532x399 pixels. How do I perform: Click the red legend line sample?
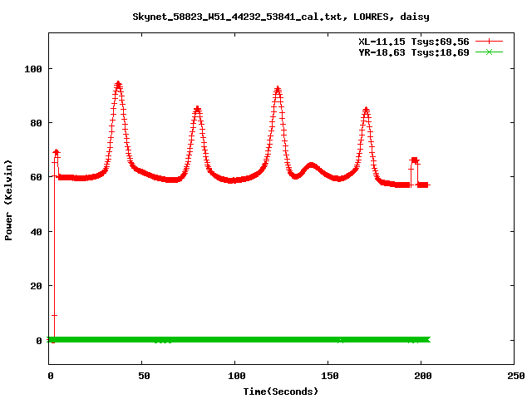tap(489, 42)
